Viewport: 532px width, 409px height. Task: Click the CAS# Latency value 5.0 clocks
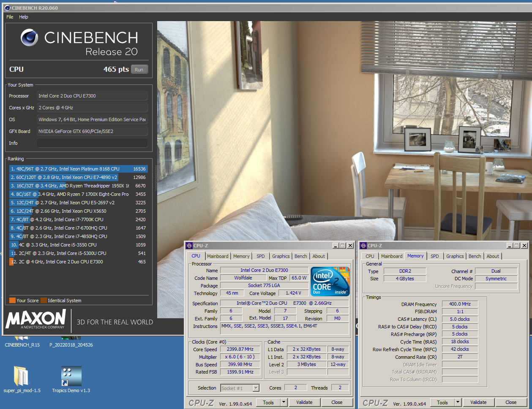(x=460, y=319)
